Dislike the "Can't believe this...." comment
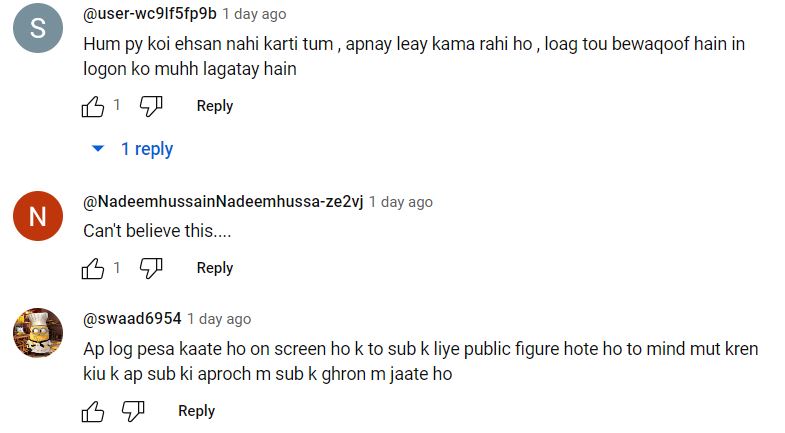Viewport: 785px width, 433px height. [x=151, y=268]
